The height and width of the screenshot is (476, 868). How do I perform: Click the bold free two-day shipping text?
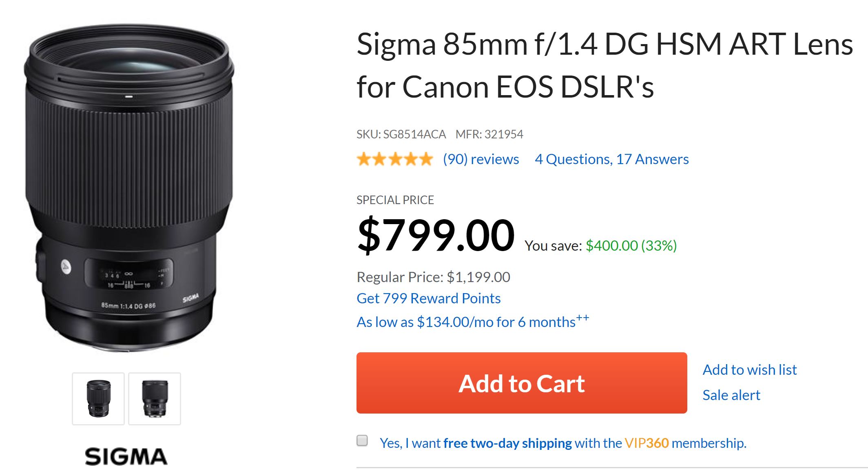(x=507, y=443)
